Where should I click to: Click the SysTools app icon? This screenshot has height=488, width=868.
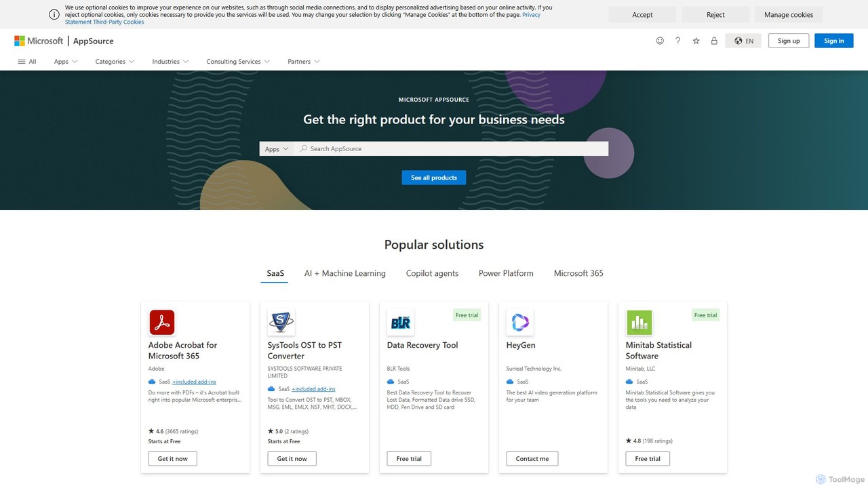(x=281, y=323)
